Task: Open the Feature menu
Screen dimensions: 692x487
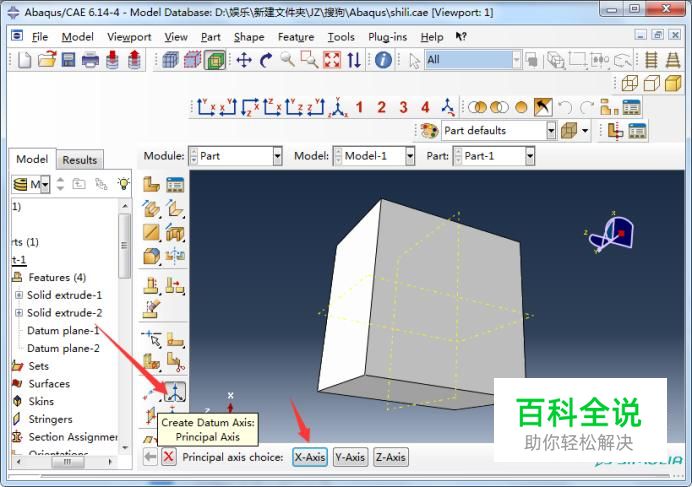Action: point(296,37)
